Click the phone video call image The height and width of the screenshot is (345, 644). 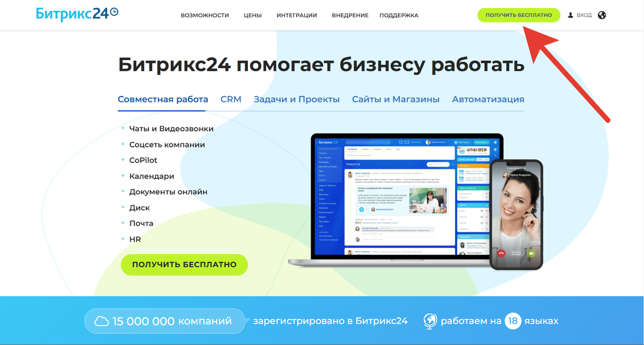pyautogui.click(x=516, y=214)
